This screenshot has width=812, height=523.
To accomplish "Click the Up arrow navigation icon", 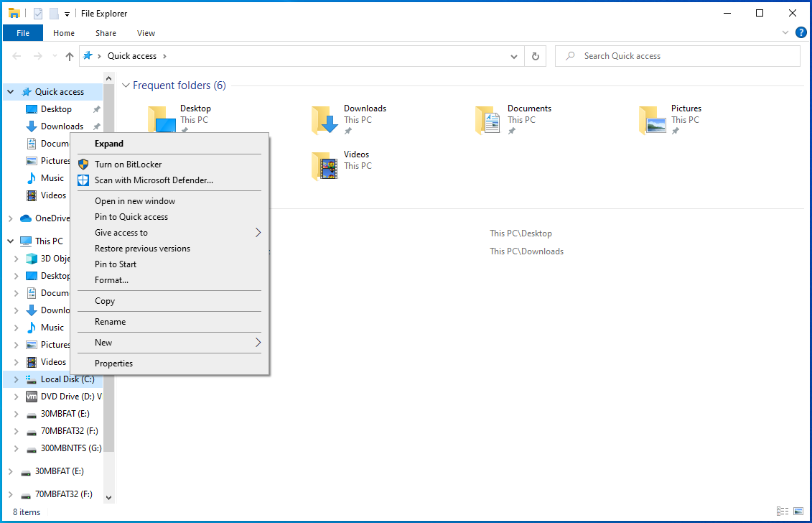I will 69,55.
